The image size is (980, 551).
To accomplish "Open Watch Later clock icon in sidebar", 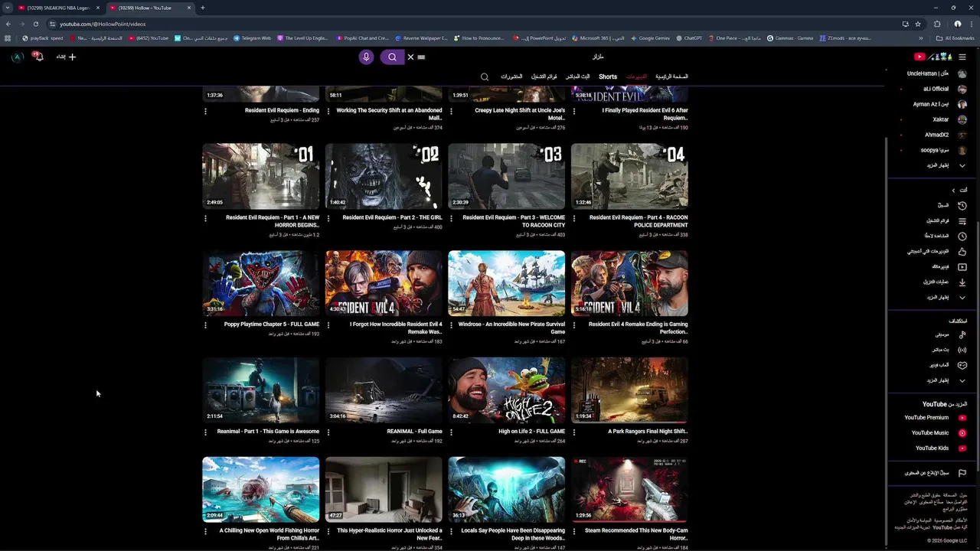I will click(x=962, y=236).
